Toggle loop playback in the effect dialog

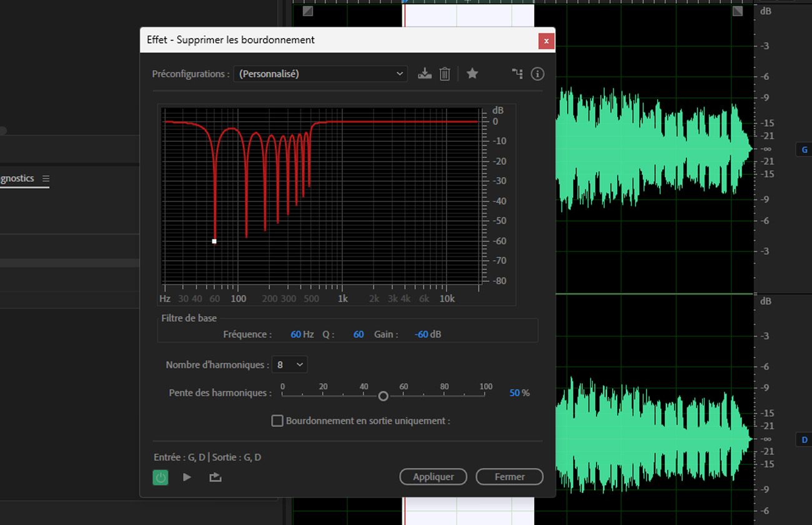(215, 477)
